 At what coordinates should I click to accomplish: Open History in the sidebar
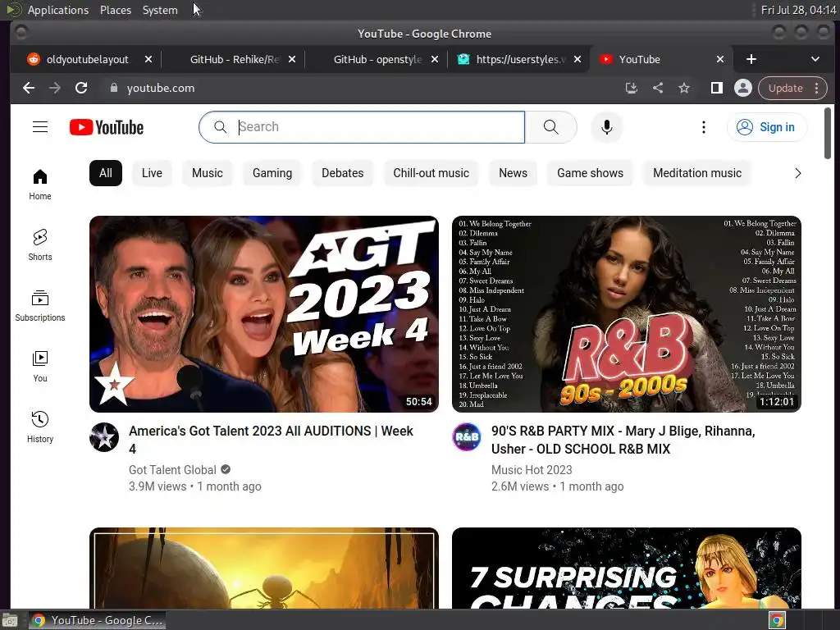click(x=40, y=427)
